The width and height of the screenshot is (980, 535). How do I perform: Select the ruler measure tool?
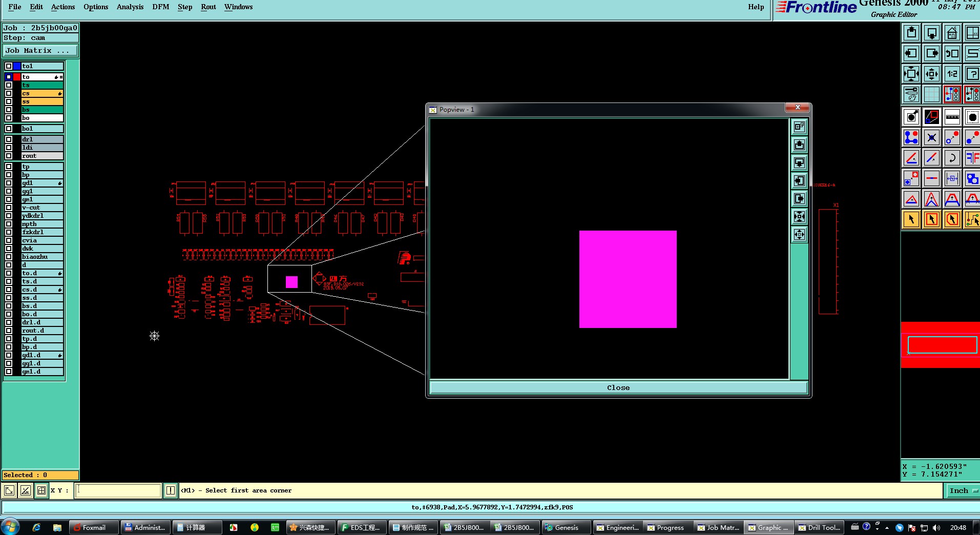[x=952, y=117]
